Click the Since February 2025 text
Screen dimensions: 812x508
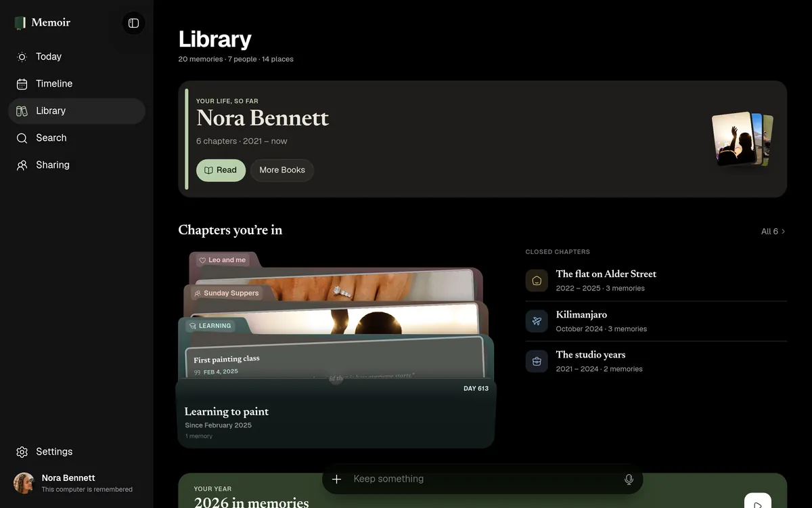coord(219,425)
